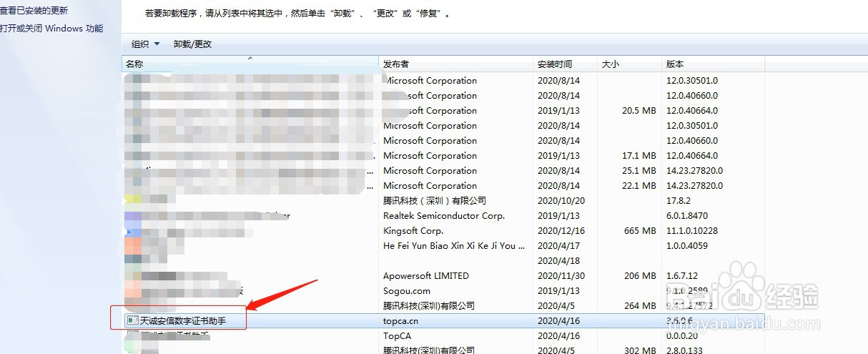
Task: Click 腾讯科技（深圳）有限公司 dated 2020/10/20
Action: click(x=435, y=201)
